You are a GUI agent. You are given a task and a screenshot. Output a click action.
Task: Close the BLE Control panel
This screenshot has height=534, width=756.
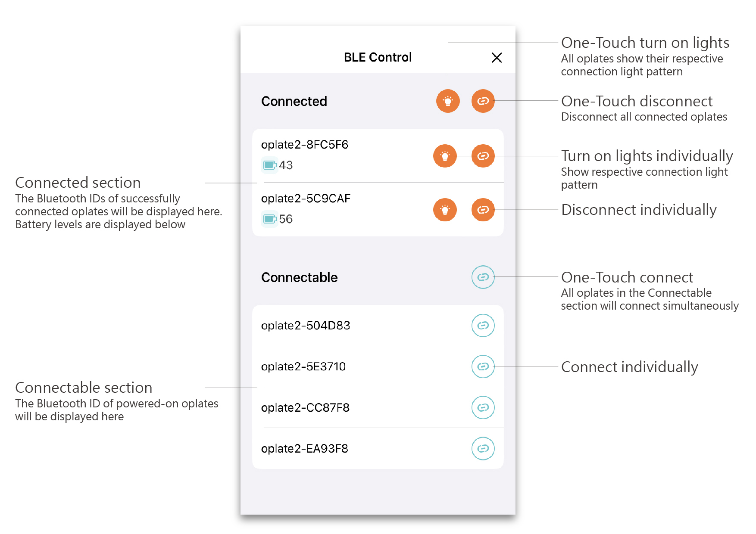pos(497,58)
